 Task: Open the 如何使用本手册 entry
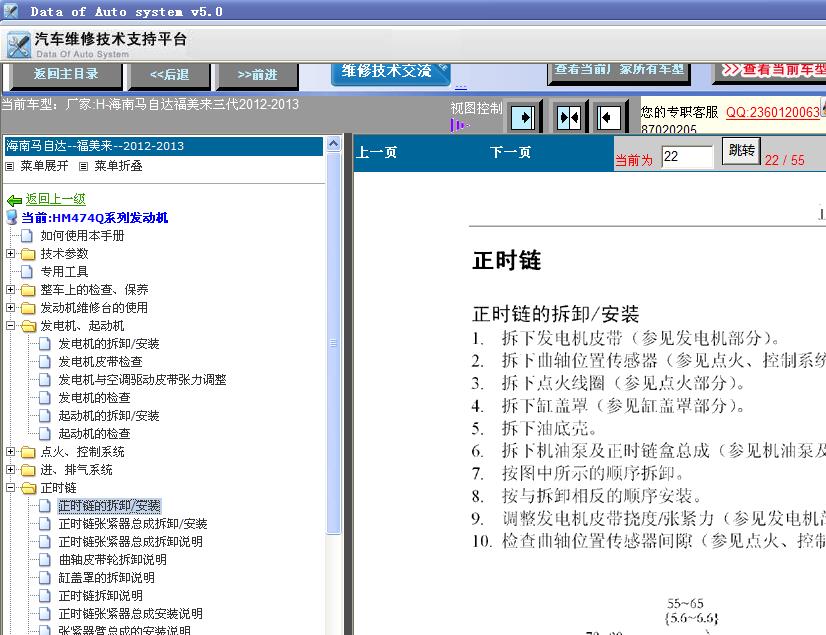click(x=82, y=236)
